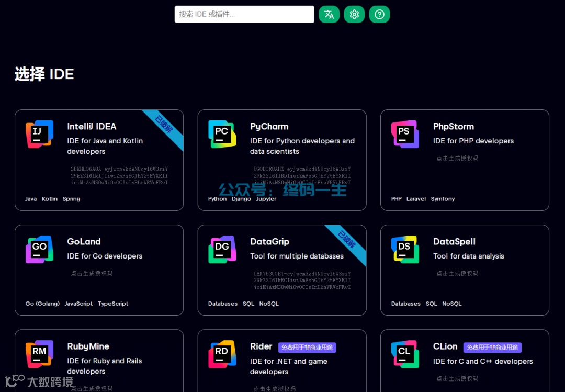The height and width of the screenshot is (392, 565).
Task: Click the CLion title
Action: (445, 346)
